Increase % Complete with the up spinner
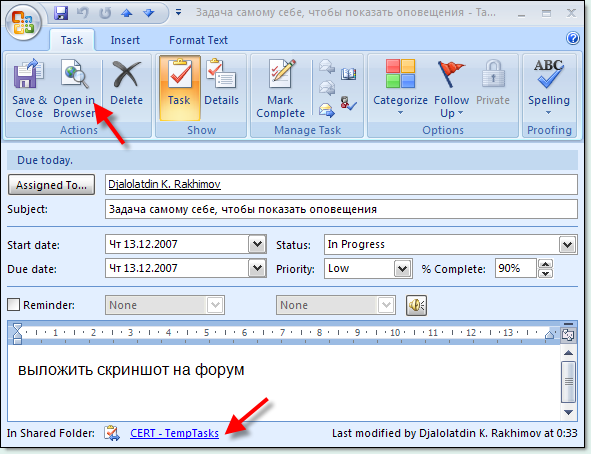This screenshot has height=454, width=591. click(x=546, y=263)
